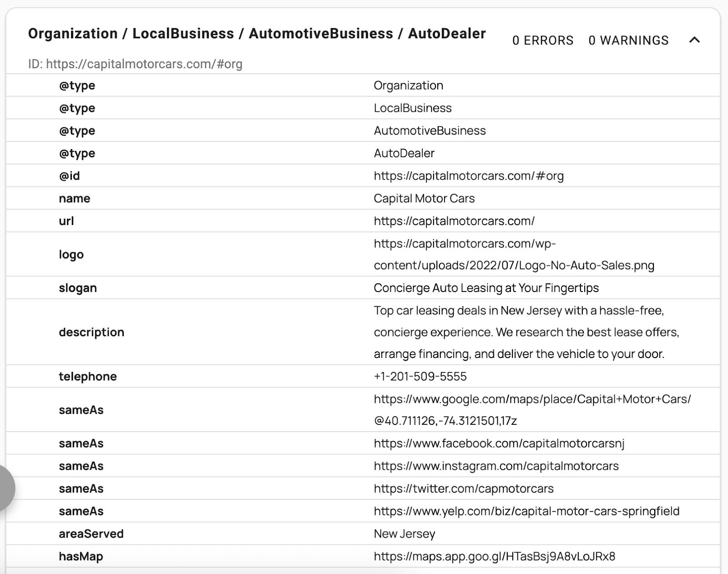Click the Instagram sameAs link
The width and height of the screenshot is (728, 574).
[x=496, y=466]
